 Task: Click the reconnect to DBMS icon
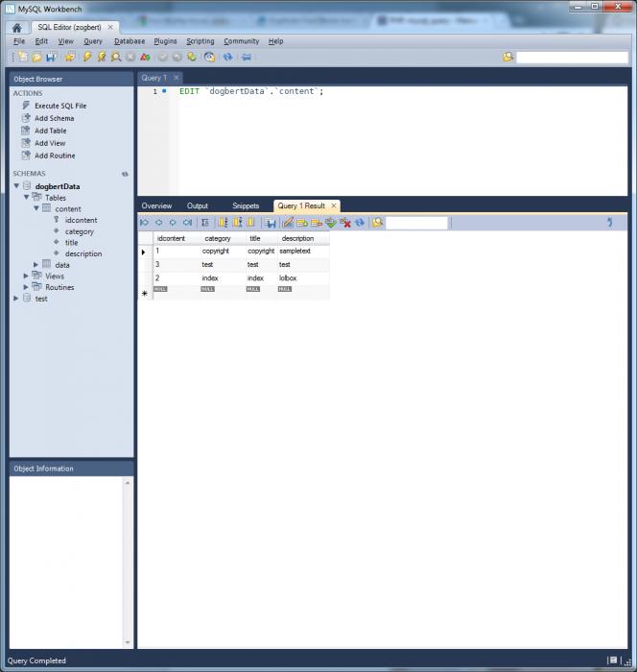(x=209, y=57)
